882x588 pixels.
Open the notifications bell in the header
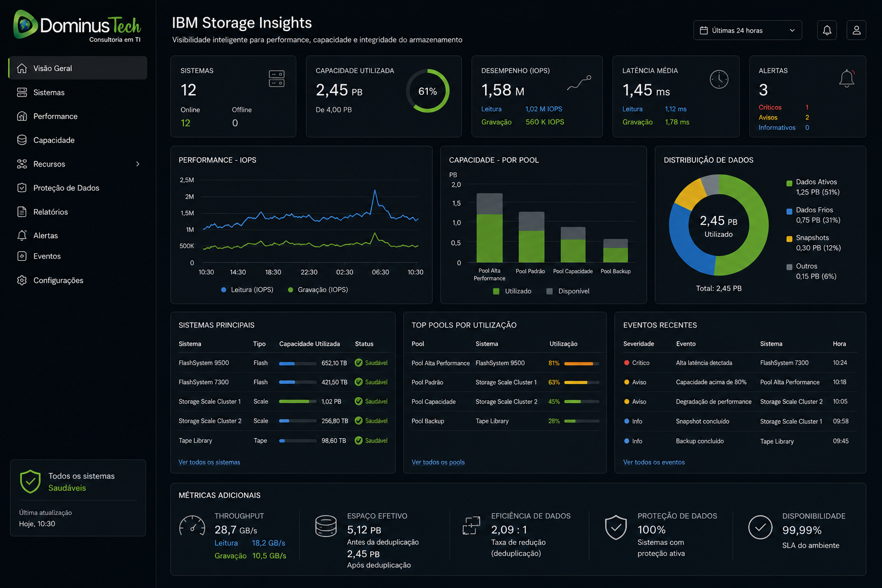pyautogui.click(x=827, y=30)
